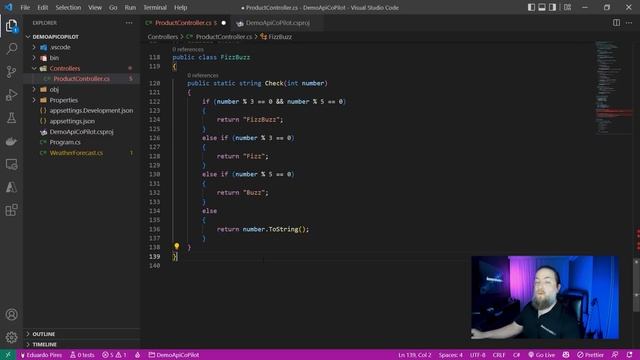Open the Docker whale icon
The width and height of the screenshot is (640, 360).
pos(11,141)
